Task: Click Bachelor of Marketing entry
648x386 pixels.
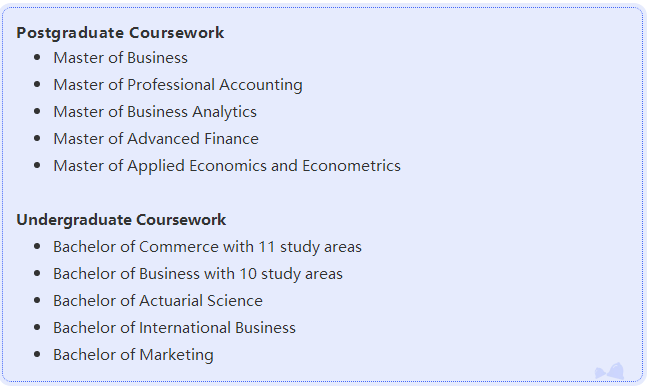Action: pyautogui.click(x=133, y=355)
